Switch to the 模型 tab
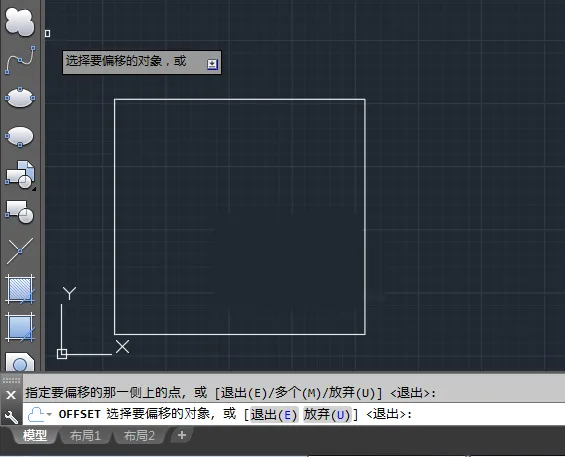Image resolution: width=565 pixels, height=457 pixels. coord(35,436)
